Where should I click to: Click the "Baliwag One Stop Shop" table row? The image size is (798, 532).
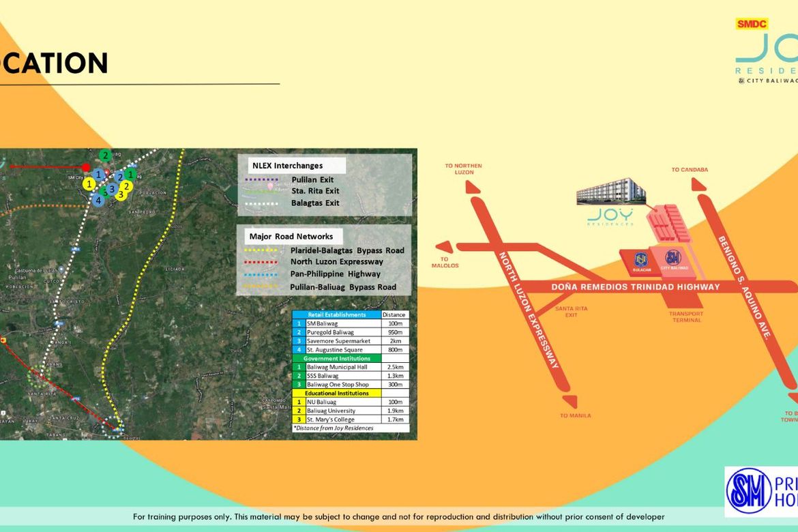pos(351,385)
